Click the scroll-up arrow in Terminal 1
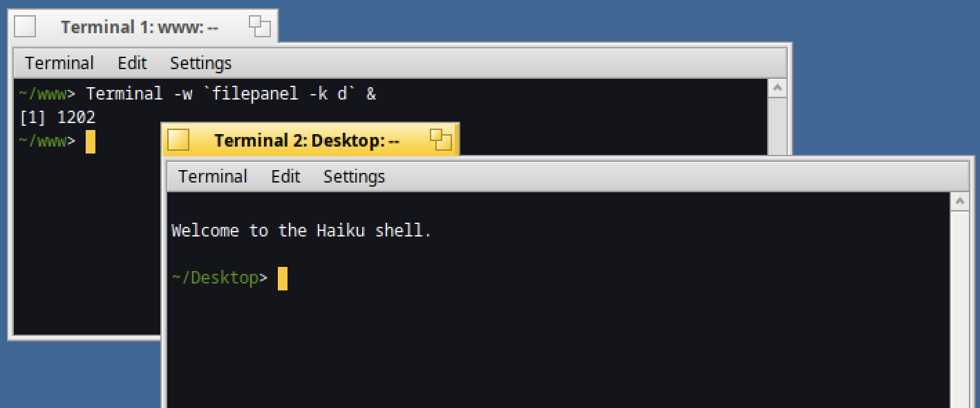 click(x=778, y=89)
